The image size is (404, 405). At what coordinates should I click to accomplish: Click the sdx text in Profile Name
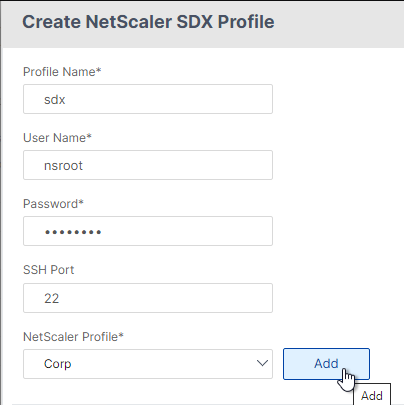point(54,100)
